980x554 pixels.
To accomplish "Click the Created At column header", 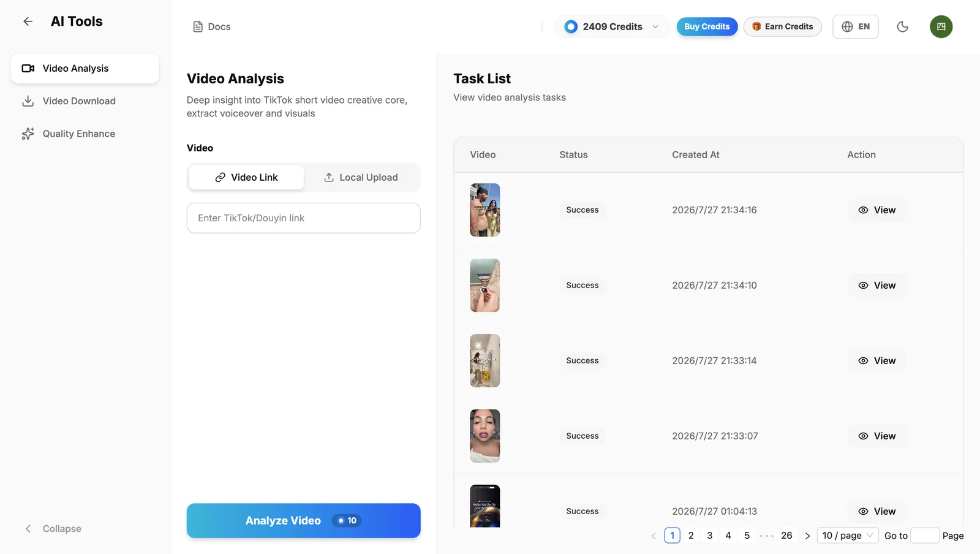I will [695, 155].
